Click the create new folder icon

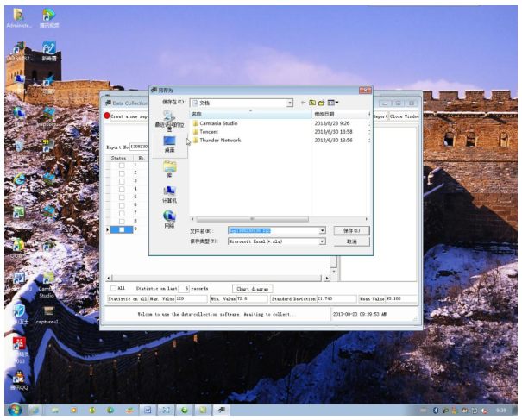click(321, 103)
